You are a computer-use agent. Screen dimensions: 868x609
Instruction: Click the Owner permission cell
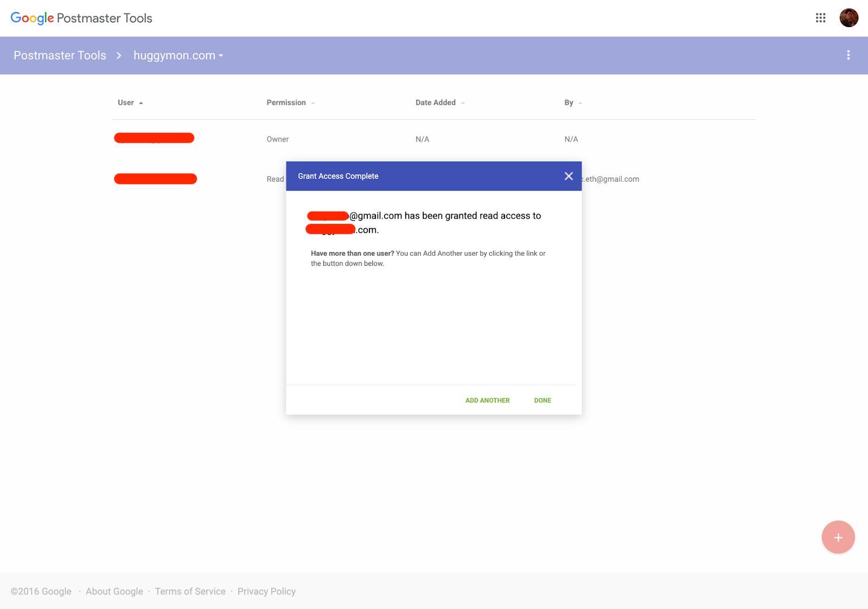[278, 139]
